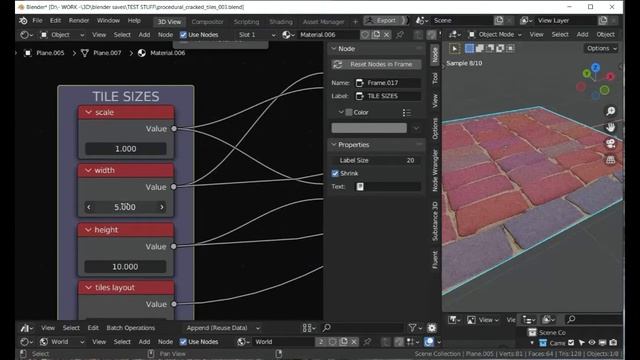Open the Object Mode dropdown
Image resolution: width=640 pixels, height=360 pixels.
pos(495,35)
